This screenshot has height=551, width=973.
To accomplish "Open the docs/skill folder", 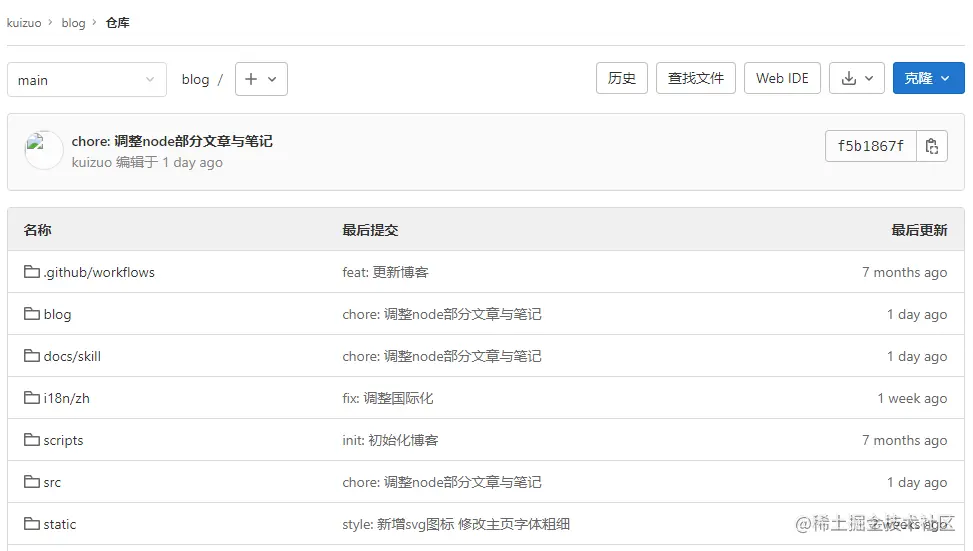I will click(x=72, y=356).
